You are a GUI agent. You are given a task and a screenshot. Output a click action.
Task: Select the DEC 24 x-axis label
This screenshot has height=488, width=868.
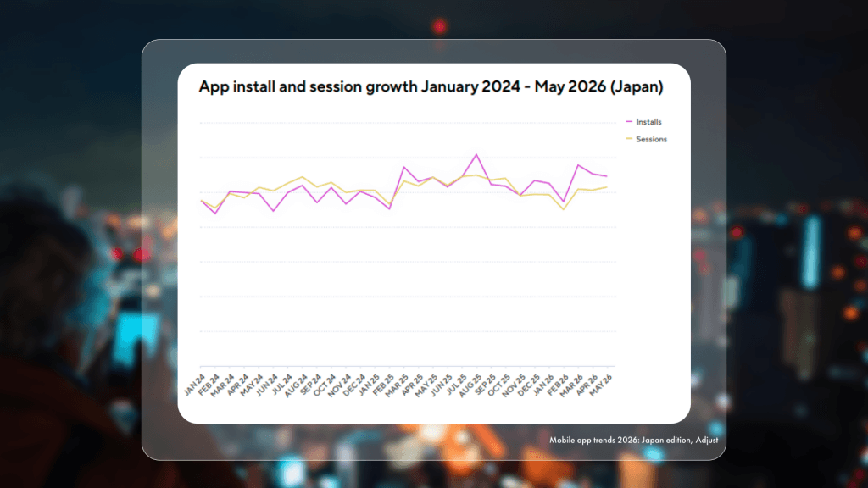353,385
